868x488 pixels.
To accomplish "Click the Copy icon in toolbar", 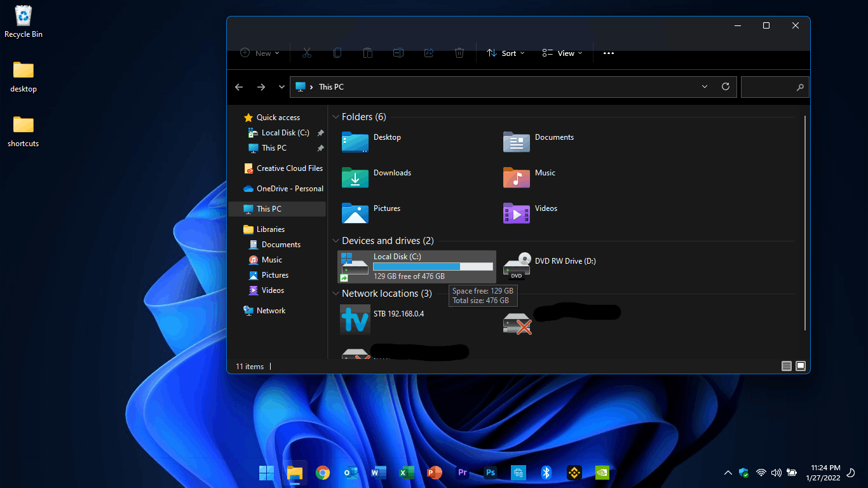I will pyautogui.click(x=337, y=53).
